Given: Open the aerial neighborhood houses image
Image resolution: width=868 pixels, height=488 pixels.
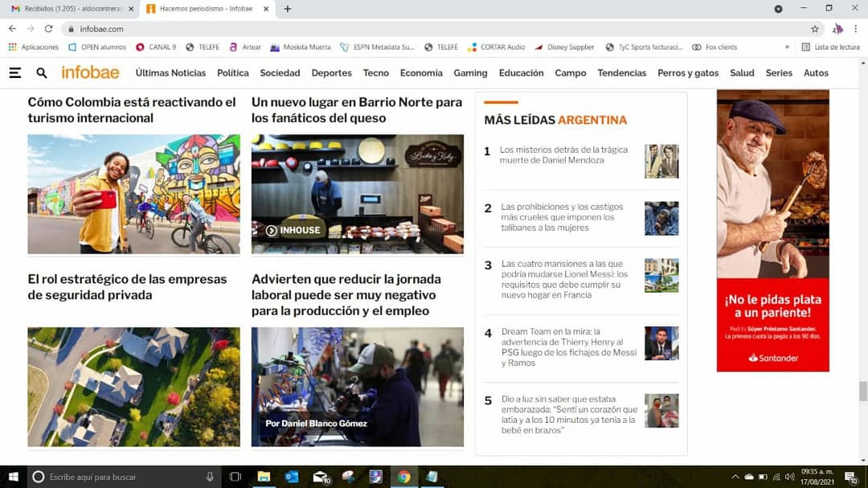Looking at the screenshot, I should (134, 387).
